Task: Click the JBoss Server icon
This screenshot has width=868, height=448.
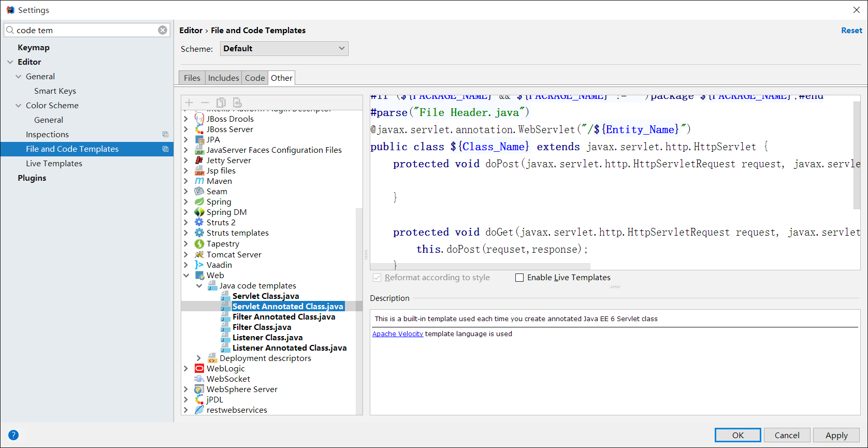Action: tap(199, 129)
